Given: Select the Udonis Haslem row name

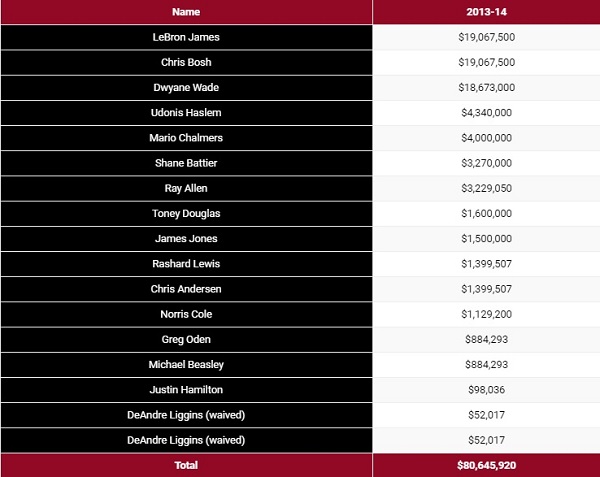Looking at the screenshot, I should click(186, 113).
